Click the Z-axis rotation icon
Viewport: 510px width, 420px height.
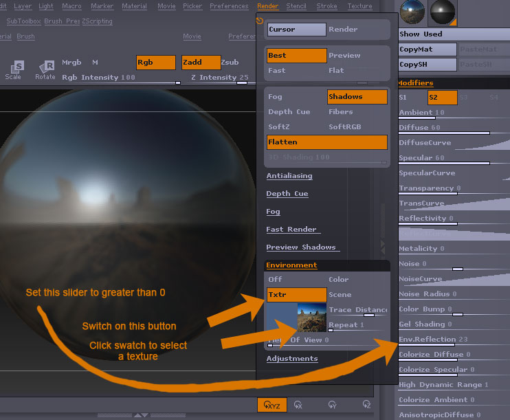click(366, 404)
